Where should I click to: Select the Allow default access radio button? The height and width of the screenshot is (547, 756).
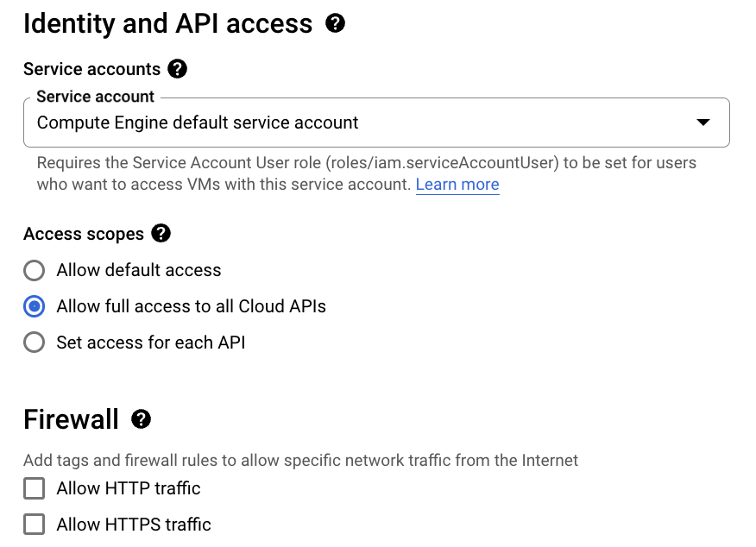pos(35,271)
